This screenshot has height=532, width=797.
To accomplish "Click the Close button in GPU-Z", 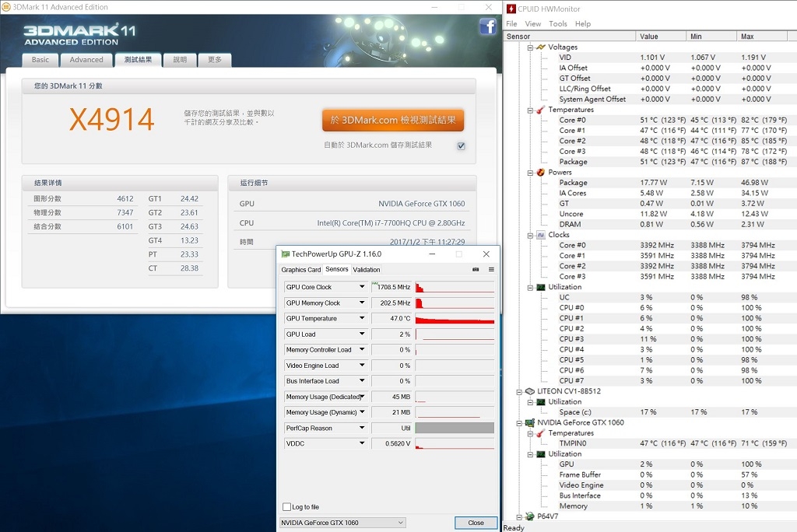I will point(476,523).
